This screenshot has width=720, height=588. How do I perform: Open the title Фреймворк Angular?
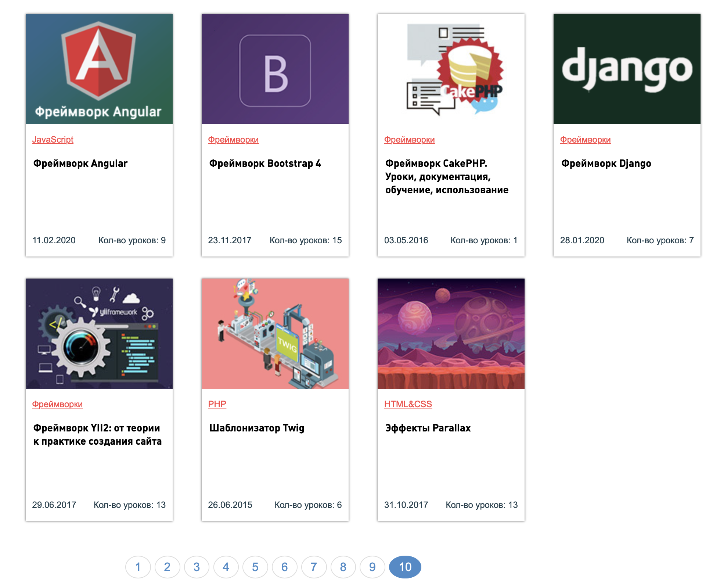point(80,164)
